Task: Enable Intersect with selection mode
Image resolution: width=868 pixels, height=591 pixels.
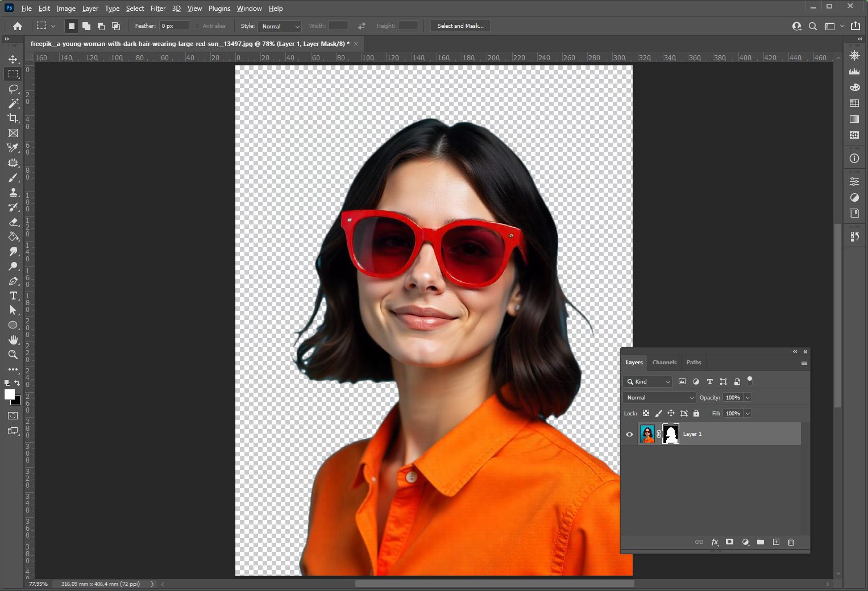Action: coord(116,26)
